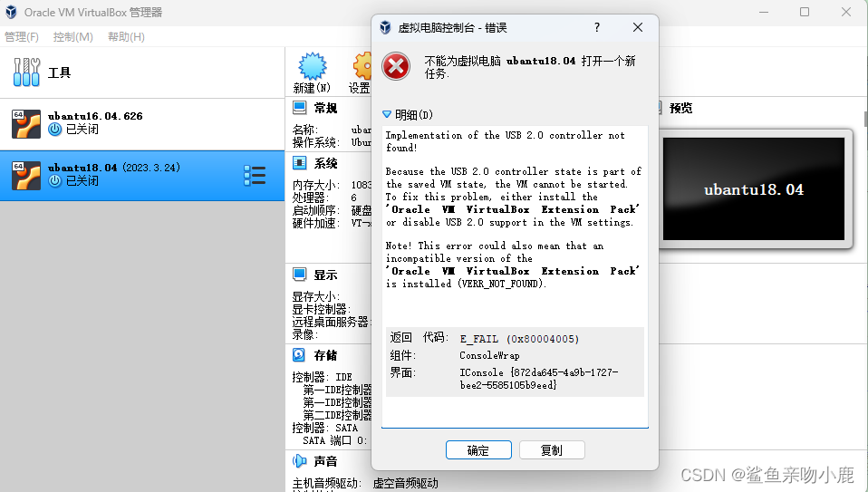Click the VirtualBox icon in error dialog title
This screenshot has width=868, height=492.
click(x=385, y=27)
